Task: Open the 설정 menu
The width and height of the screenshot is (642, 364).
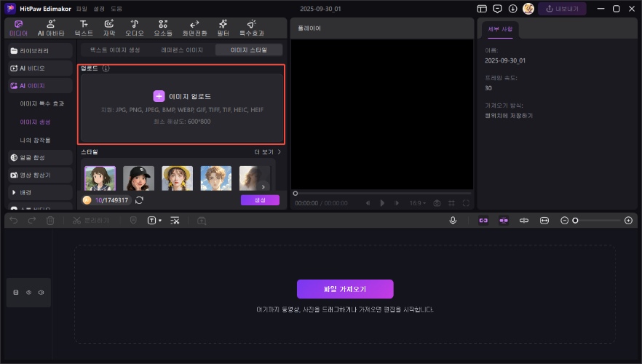Action: [x=99, y=9]
